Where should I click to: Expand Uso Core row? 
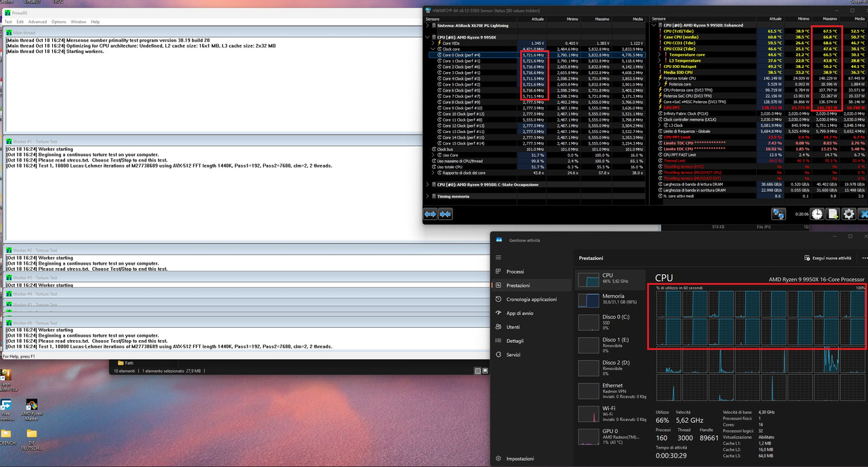click(x=433, y=155)
